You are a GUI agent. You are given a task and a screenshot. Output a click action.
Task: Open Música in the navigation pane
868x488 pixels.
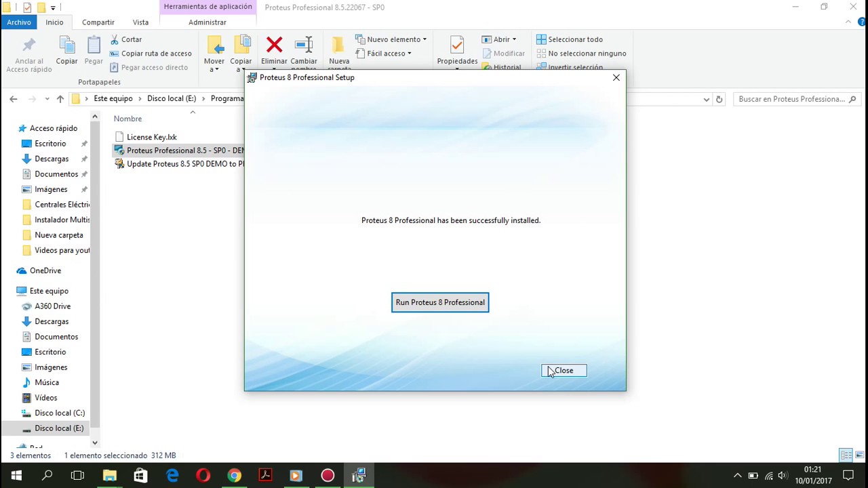pos(47,382)
